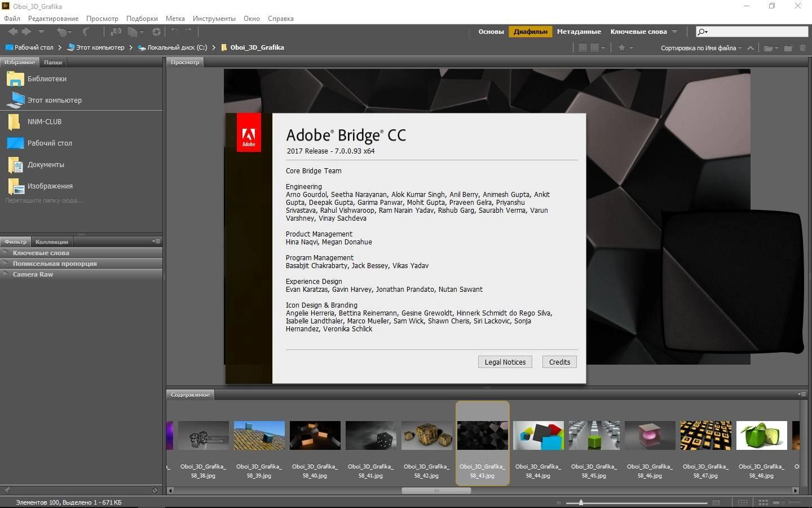
Task: Click the Open in Camera Raw icon
Action: (x=156, y=32)
